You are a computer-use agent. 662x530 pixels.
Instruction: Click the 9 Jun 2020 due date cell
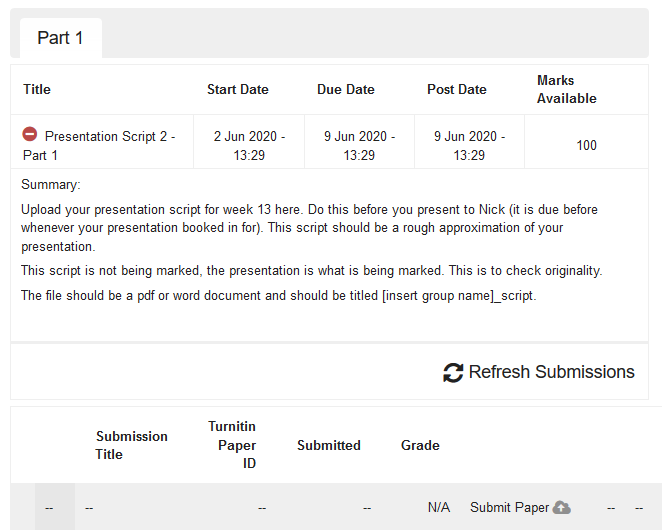pos(359,145)
